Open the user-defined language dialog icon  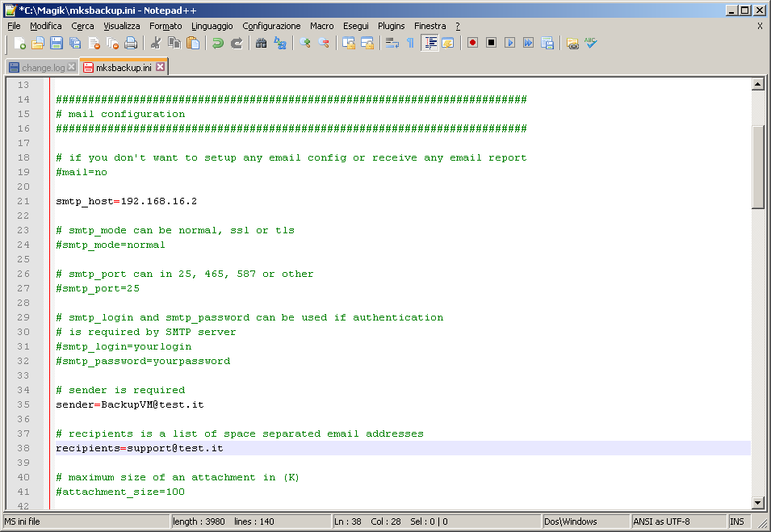coord(448,44)
